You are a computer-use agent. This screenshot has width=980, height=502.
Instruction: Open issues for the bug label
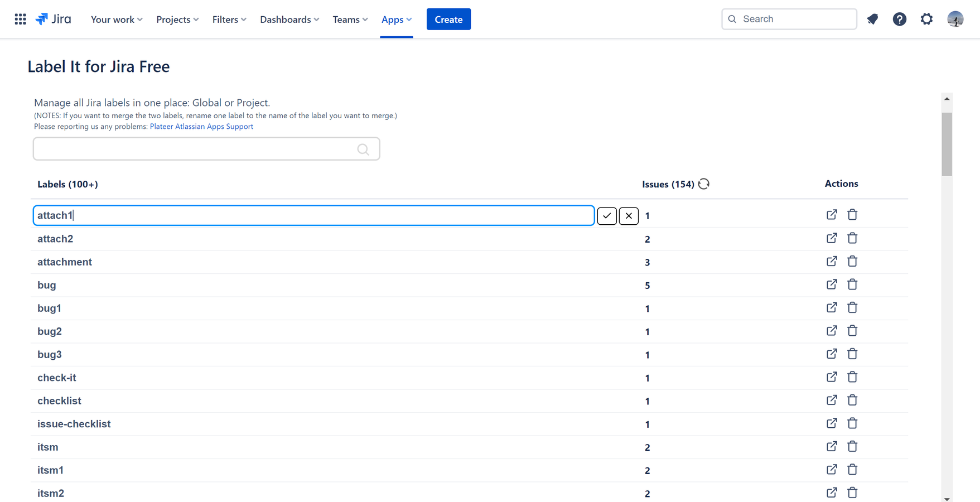coord(832,284)
